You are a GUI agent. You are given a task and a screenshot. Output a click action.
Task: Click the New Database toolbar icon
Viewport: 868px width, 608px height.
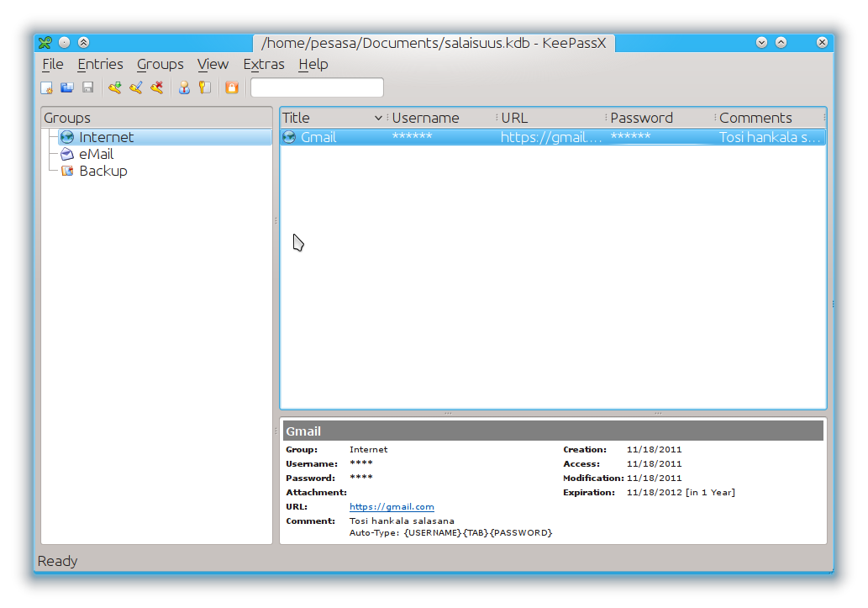tap(46, 87)
